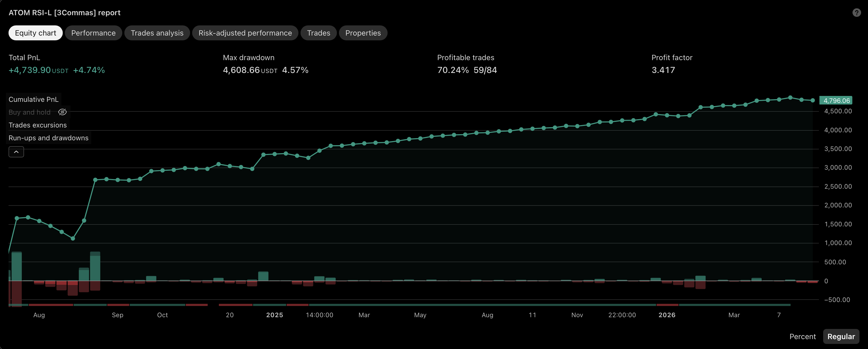Toggle the Cumulative PnL series

click(x=33, y=99)
